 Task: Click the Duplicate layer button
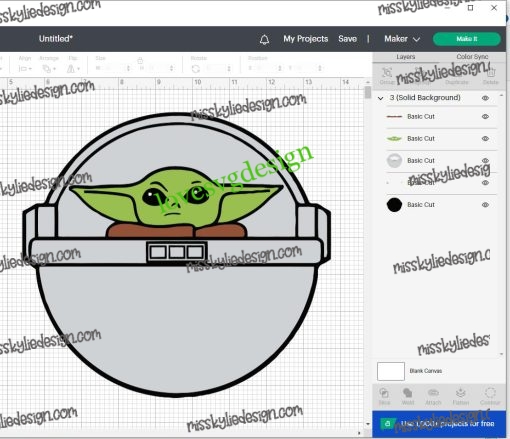457,76
